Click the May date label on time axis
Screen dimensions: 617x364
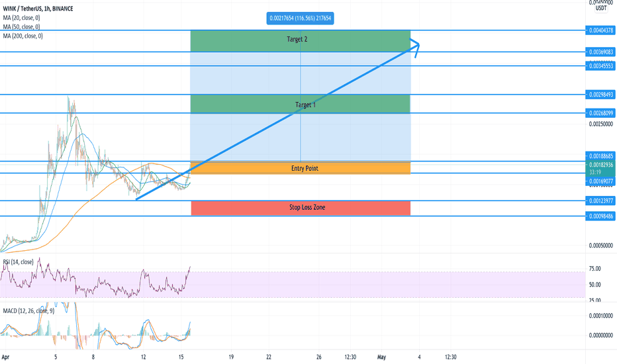[381, 357]
